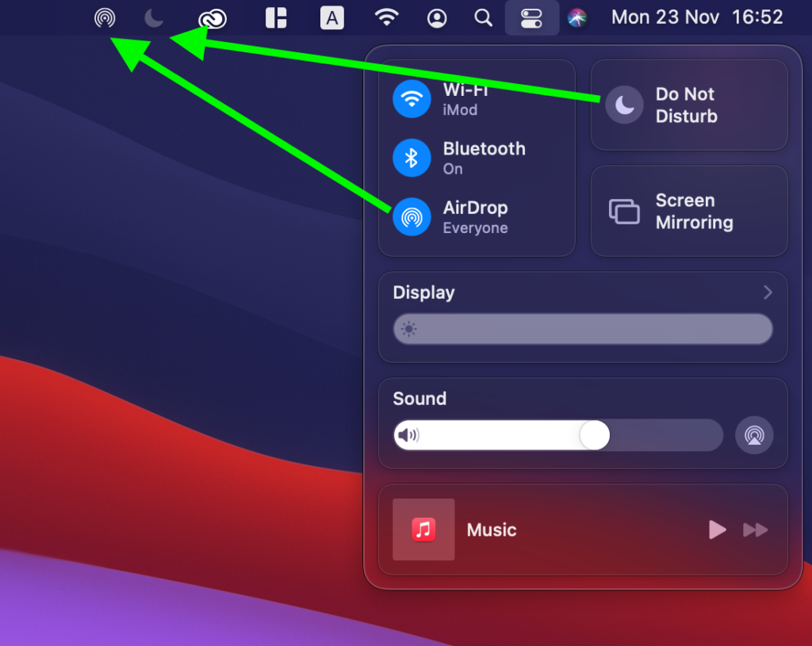Select the AirDrop icon in the menu bar
Screen dimensions: 812x646
pos(105,17)
